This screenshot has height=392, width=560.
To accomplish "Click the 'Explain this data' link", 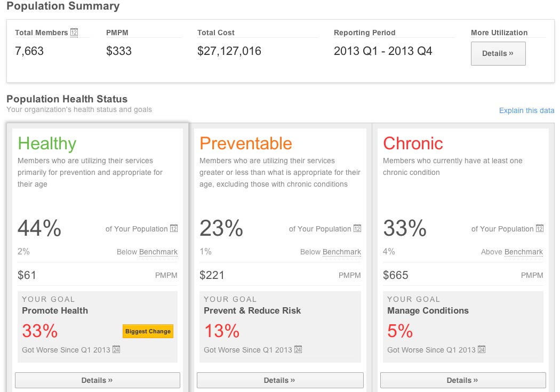I will 526,111.
